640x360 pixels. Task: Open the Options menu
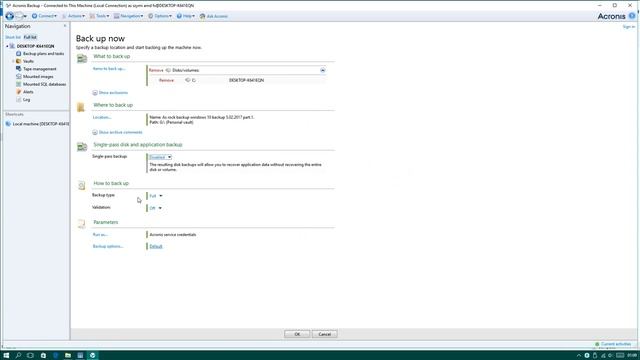coord(160,16)
